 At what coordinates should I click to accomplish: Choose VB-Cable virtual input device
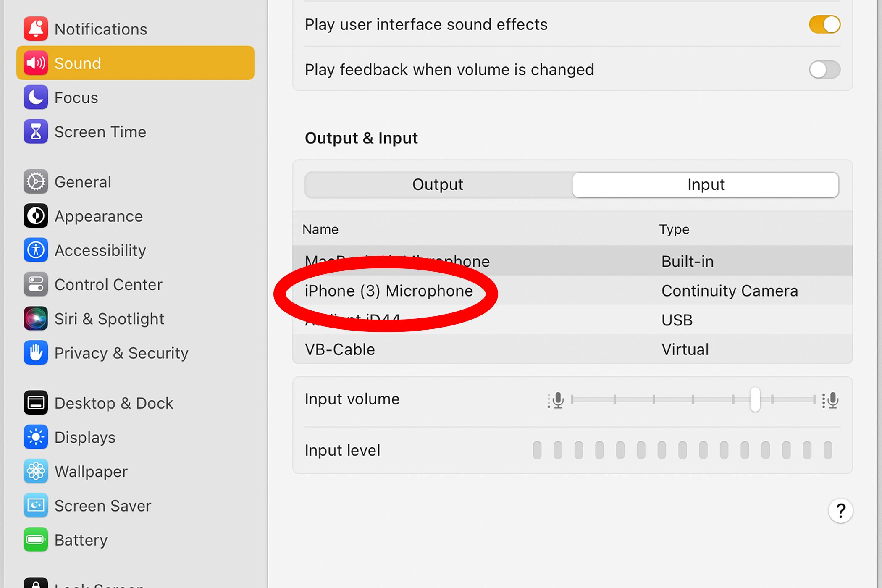[x=340, y=349]
